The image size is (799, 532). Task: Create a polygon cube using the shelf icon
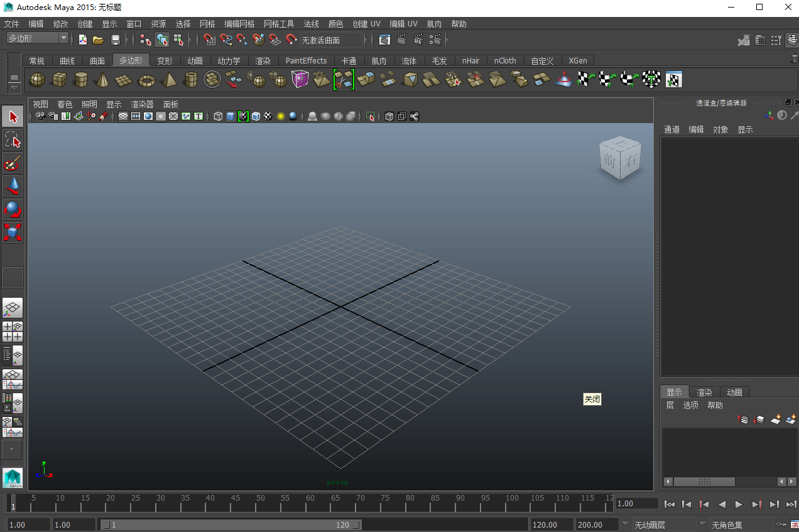[x=58, y=80]
